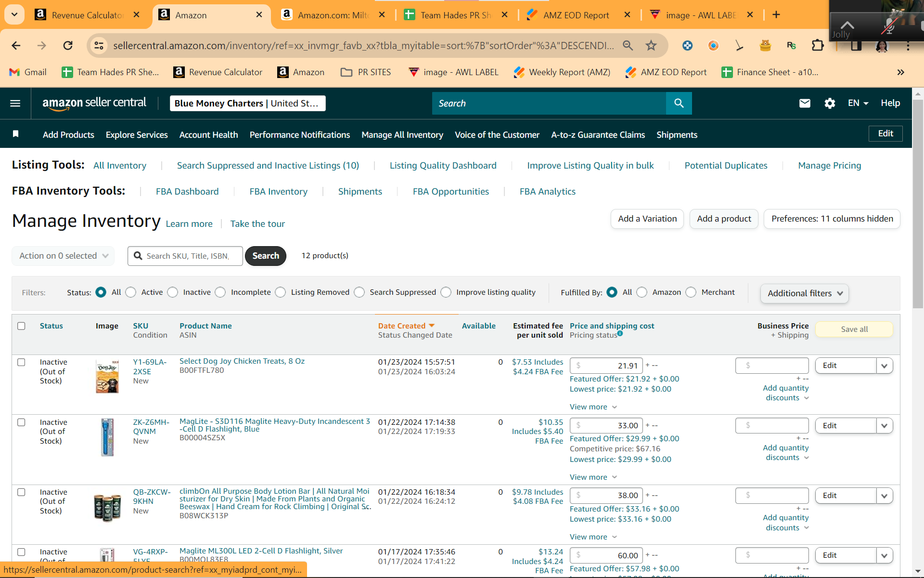The image size is (924, 578).
Task: Click the FBA Dashboard link
Action: (x=187, y=192)
